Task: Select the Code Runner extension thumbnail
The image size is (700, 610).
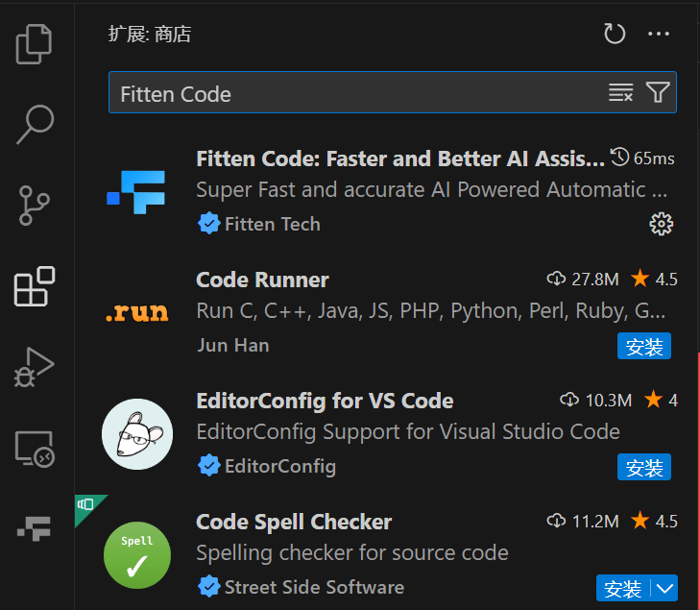Action: (x=136, y=312)
